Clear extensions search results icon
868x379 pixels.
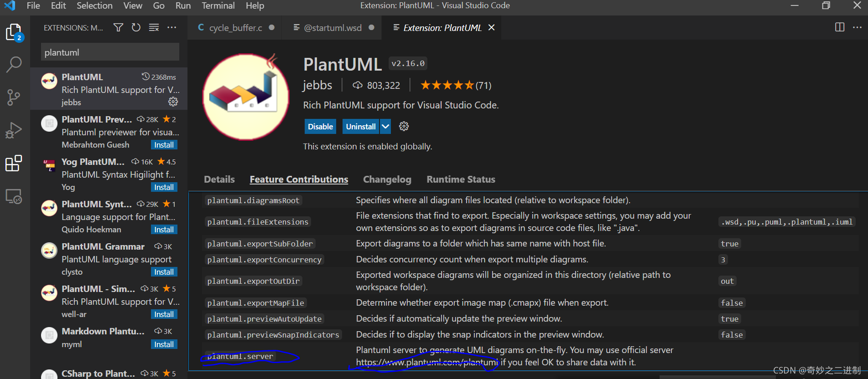[x=154, y=27]
